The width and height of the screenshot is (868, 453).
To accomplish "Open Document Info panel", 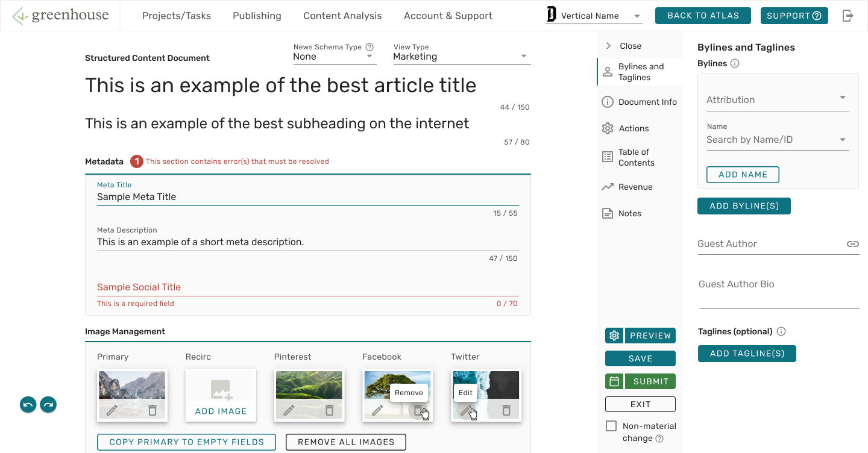I will point(640,102).
